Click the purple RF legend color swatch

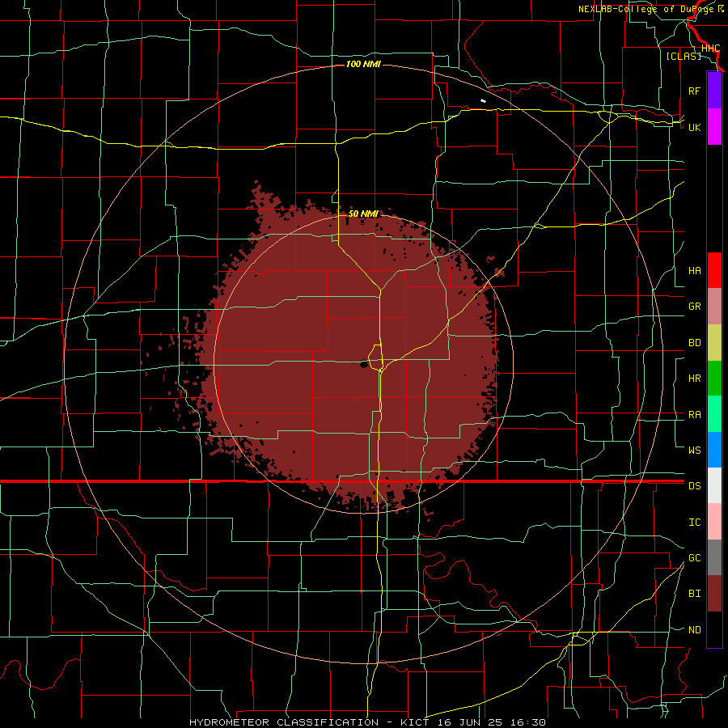point(714,91)
